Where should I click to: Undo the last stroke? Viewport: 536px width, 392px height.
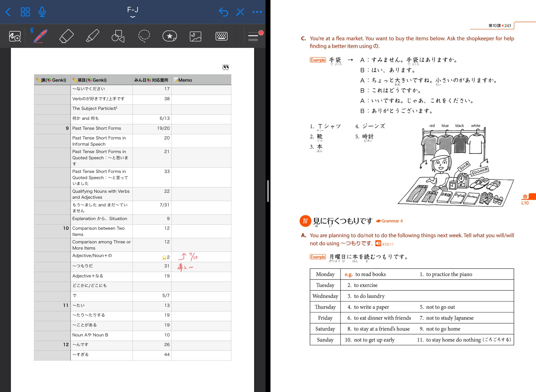tap(223, 12)
